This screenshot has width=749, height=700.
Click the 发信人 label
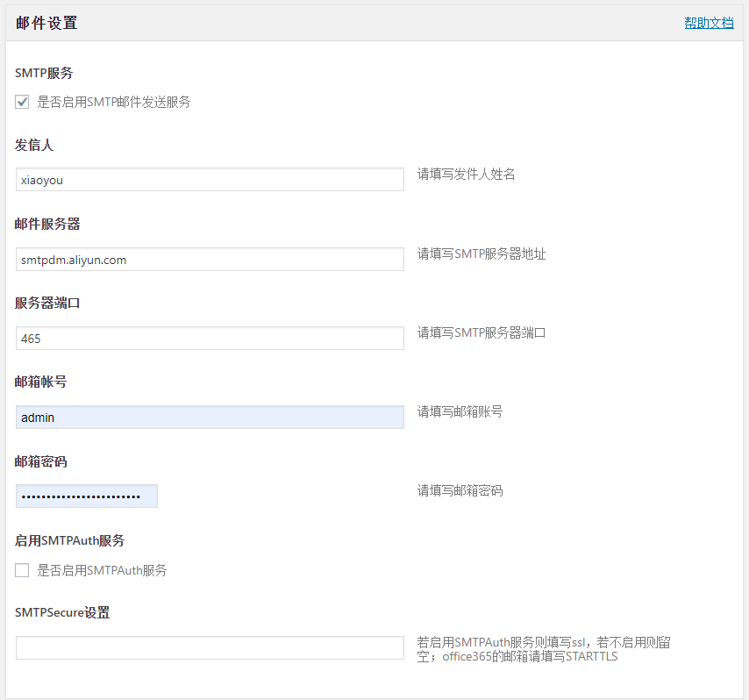coord(34,146)
